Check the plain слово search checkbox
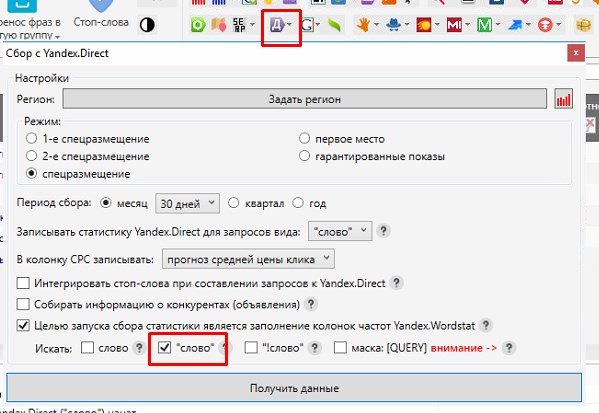Image resolution: width=599 pixels, height=413 pixels. [x=87, y=348]
